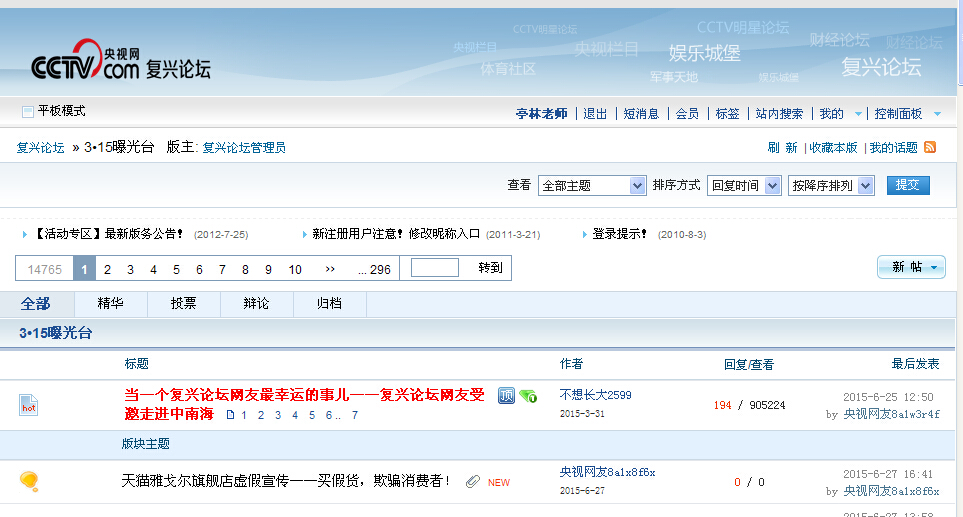Open 站内搜索 site search

[779, 114]
